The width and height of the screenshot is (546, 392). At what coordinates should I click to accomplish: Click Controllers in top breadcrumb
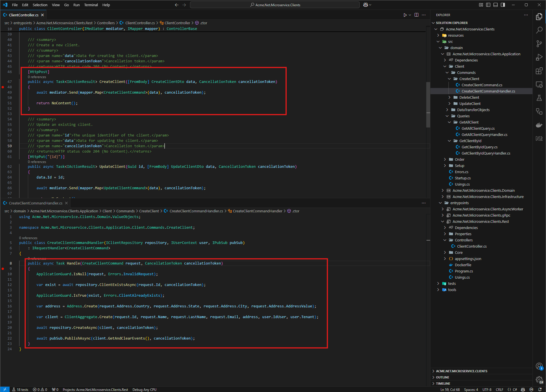[x=106, y=23]
